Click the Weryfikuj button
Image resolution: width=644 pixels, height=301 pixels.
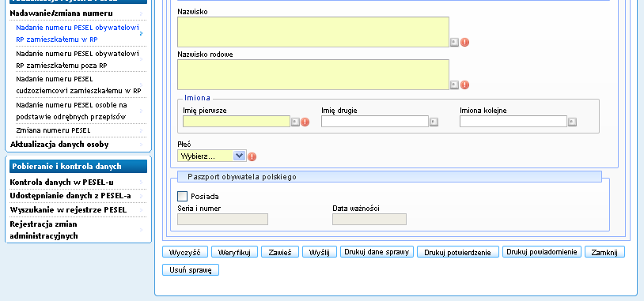click(234, 252)
